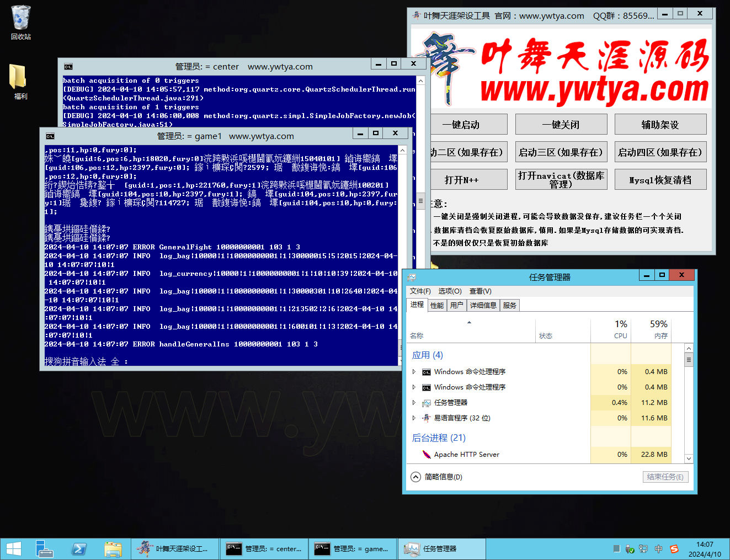Open PowerShell from the taskbar
The height and width of the screenshot is (560, 730).
(x=79, y=549)
